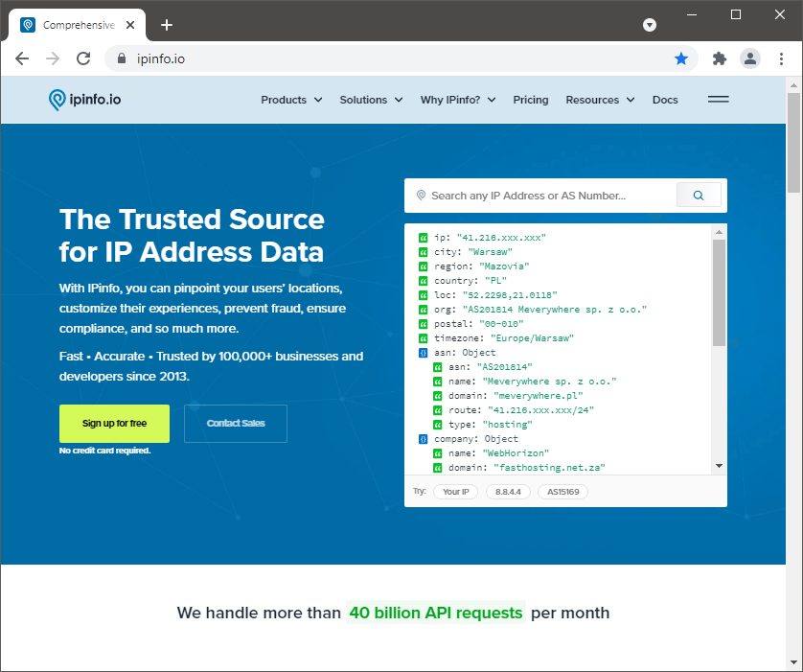Click the location pin icon in search box

421,196
